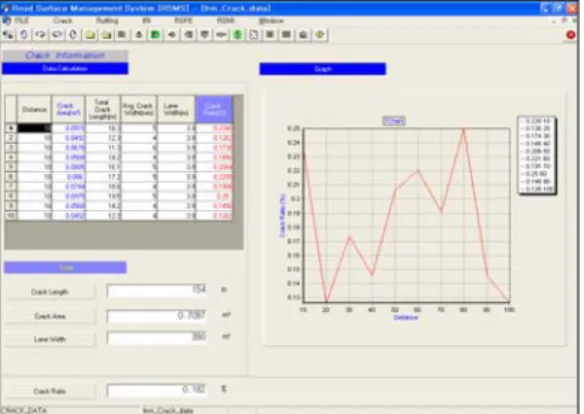
Task: Click the small upward triangle toolbar icon
Action: coord(139,35)
